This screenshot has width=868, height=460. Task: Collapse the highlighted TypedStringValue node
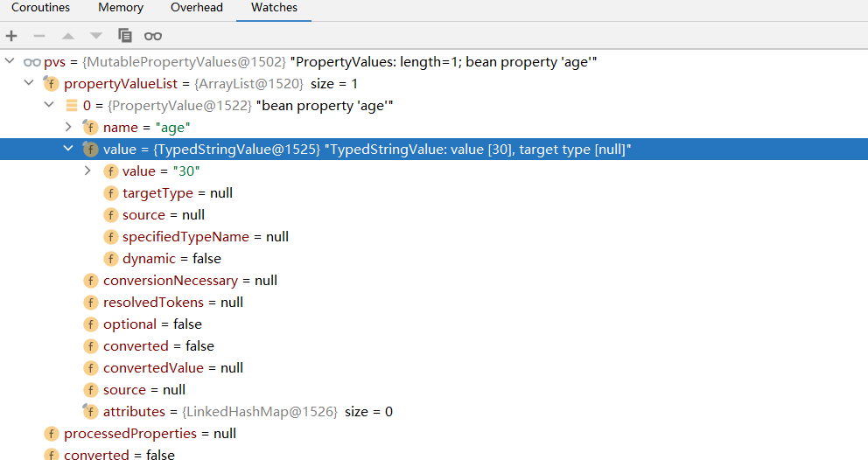tap(68, 149)
